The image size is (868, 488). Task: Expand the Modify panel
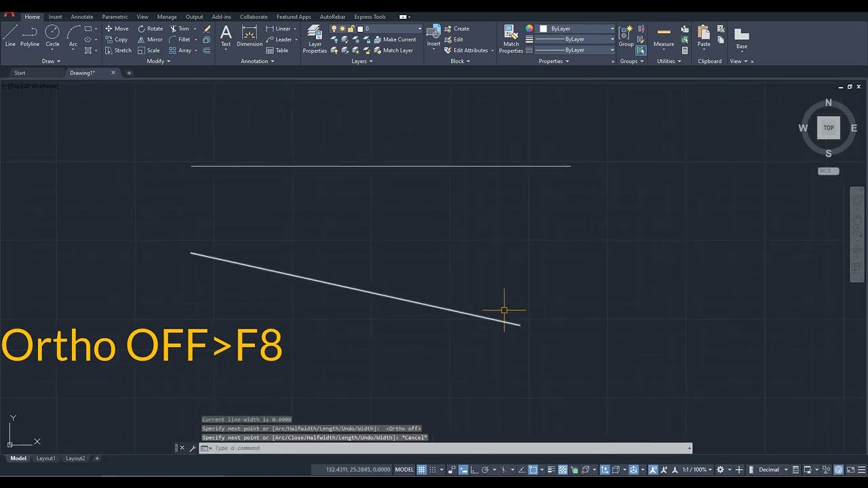[x=159, y=61]
